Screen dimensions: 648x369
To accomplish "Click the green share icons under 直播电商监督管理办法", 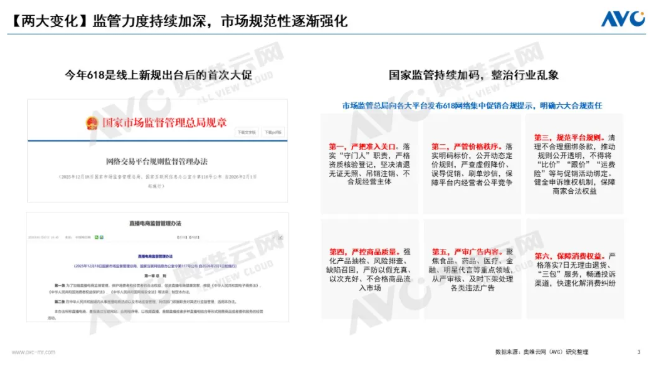I will click(99, 237).
